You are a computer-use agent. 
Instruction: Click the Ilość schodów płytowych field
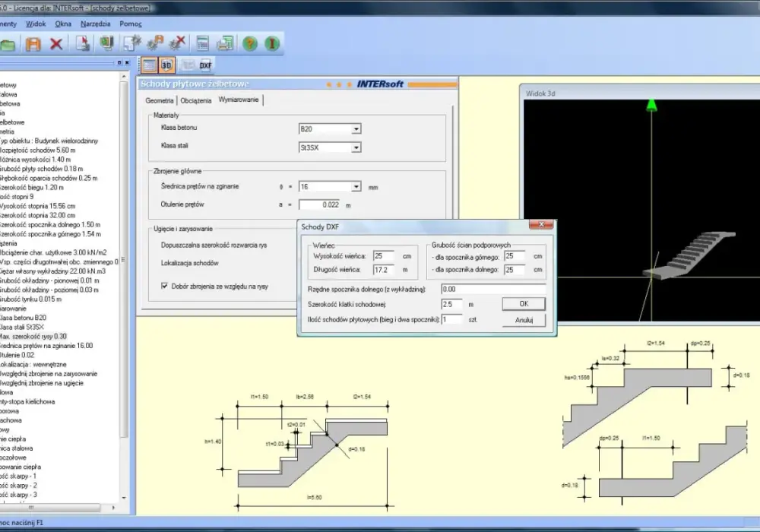coord(451,320)
